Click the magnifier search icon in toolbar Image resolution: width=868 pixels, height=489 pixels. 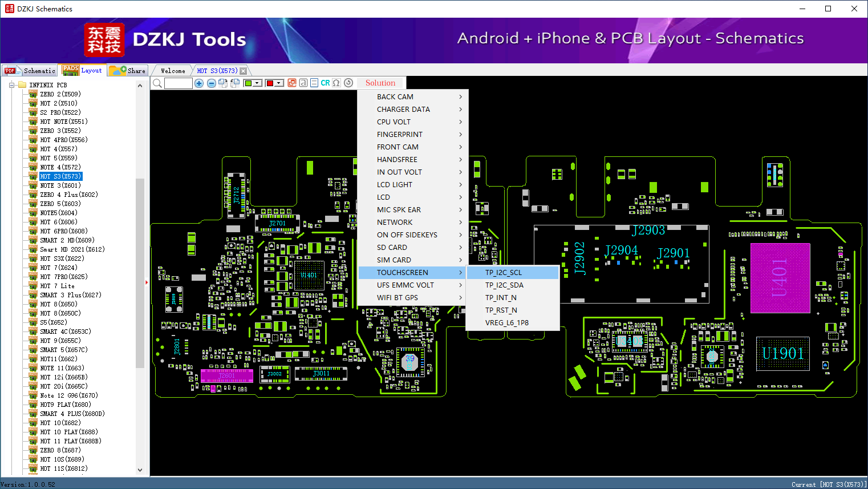click(157, 83)
